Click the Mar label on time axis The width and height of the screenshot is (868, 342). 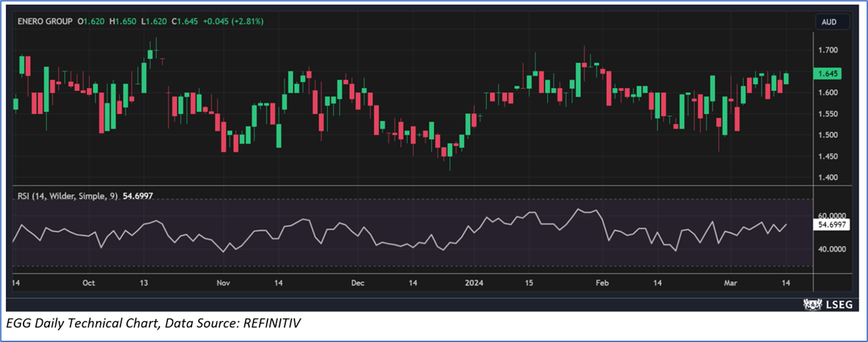tap(730, 282)
